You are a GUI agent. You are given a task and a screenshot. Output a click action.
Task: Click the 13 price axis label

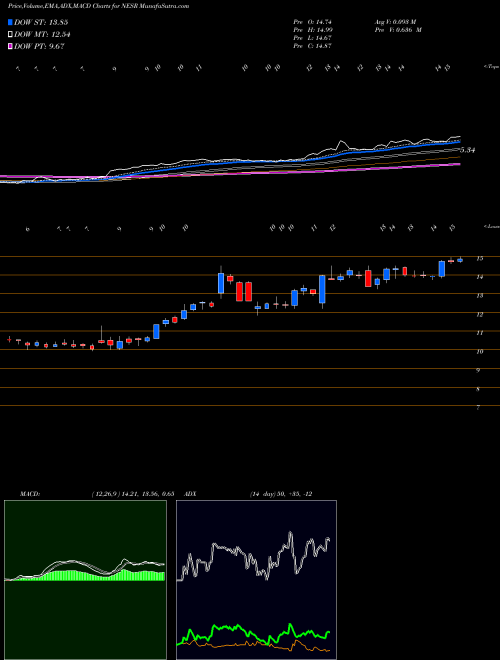[479, 296]
